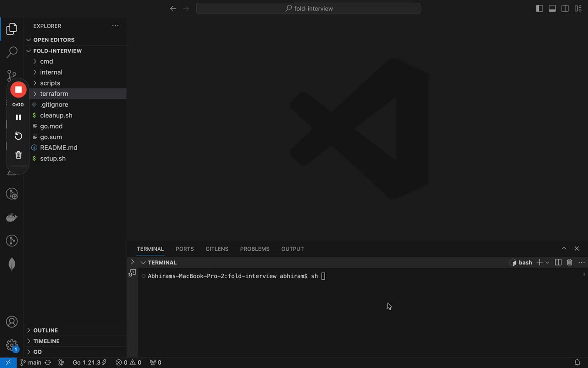Split the terminal
This screenshot has height=368, width=588.
pos(558,262)
